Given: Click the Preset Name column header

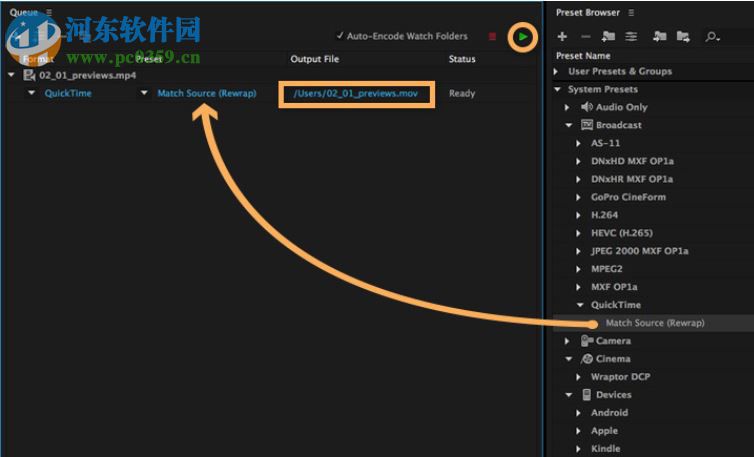Looking at the screenshot, I should 583,56.
